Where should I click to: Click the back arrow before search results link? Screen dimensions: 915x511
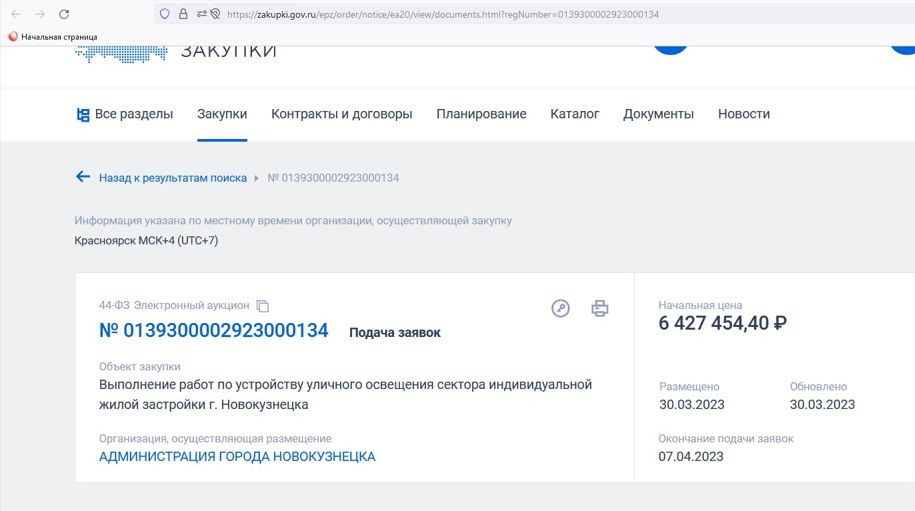tap(83, 177)
